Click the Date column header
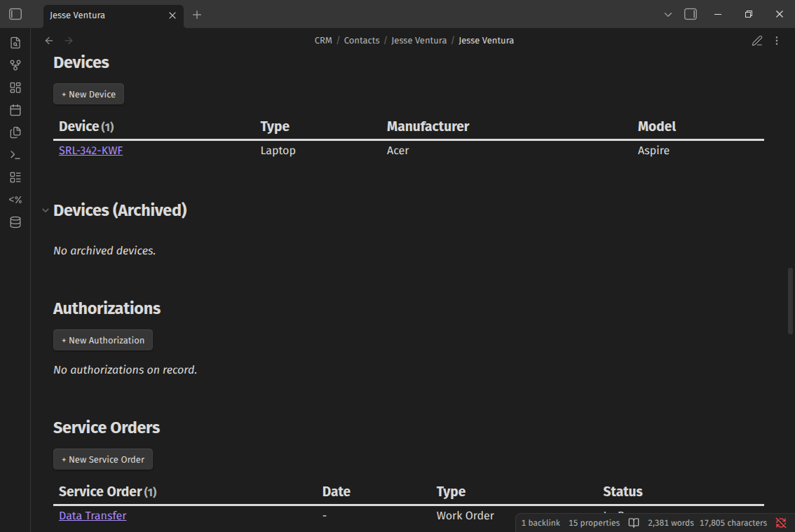795x532 pixels. [x=336, y=491]
